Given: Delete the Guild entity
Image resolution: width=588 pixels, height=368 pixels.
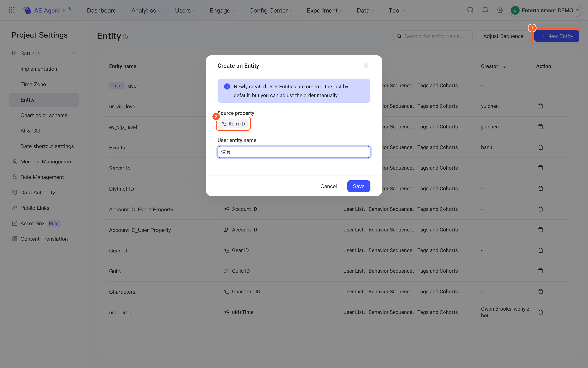Looking at the screenshot, I should 540,271.
